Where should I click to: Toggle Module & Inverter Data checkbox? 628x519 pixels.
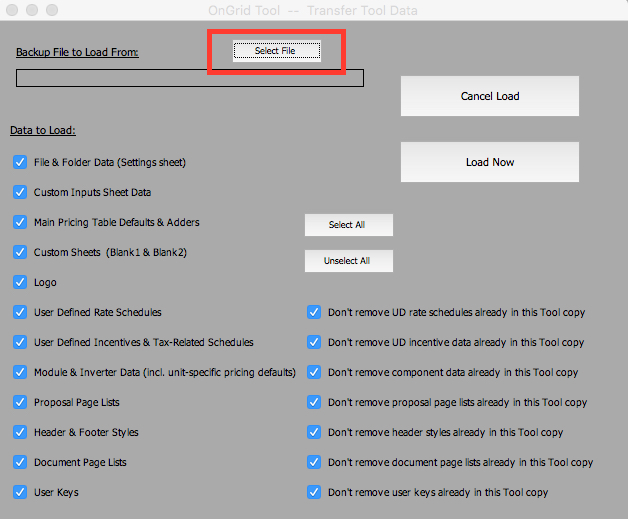point(20,372)
